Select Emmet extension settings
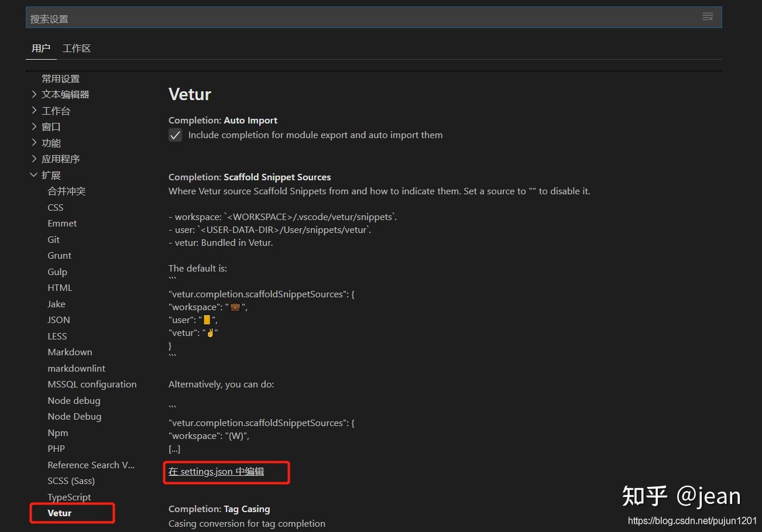762x532 pixels. 62,223
